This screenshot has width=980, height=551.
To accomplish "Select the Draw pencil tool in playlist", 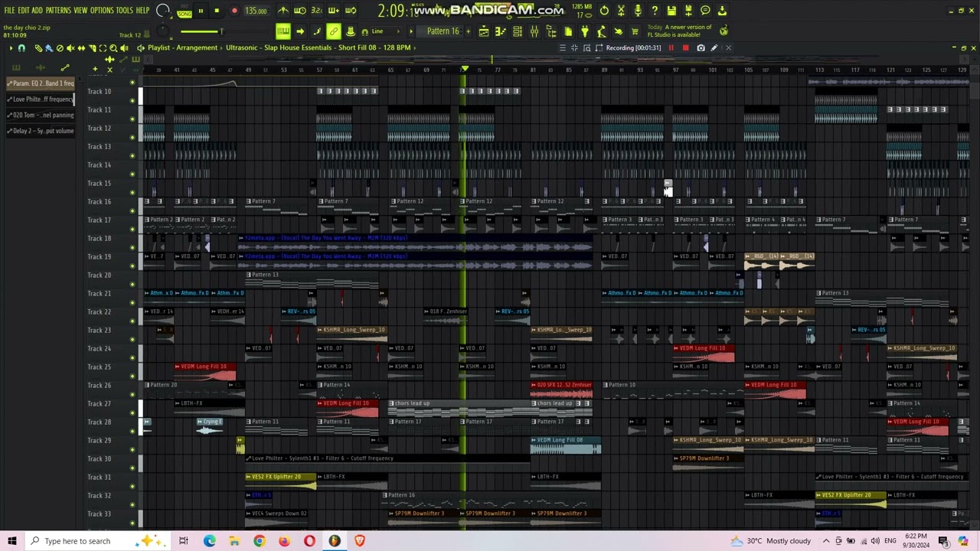I will [38, 48].
